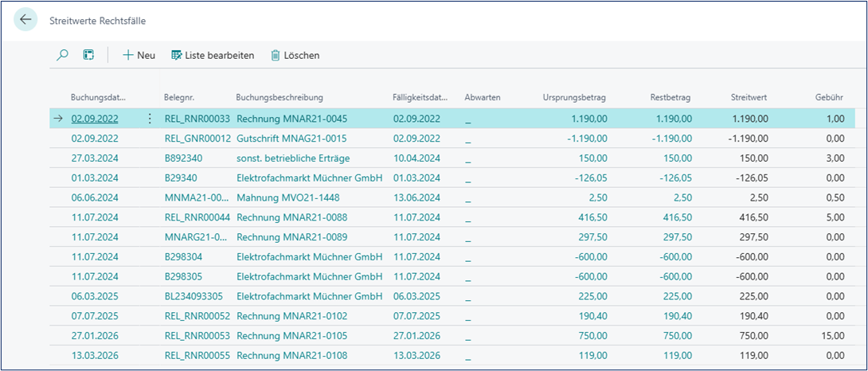Screen dimensions: 868x371
Task: Toggle Abwarten for Gutschrift MNAG21-0015 row
Action: click(468, 139)
